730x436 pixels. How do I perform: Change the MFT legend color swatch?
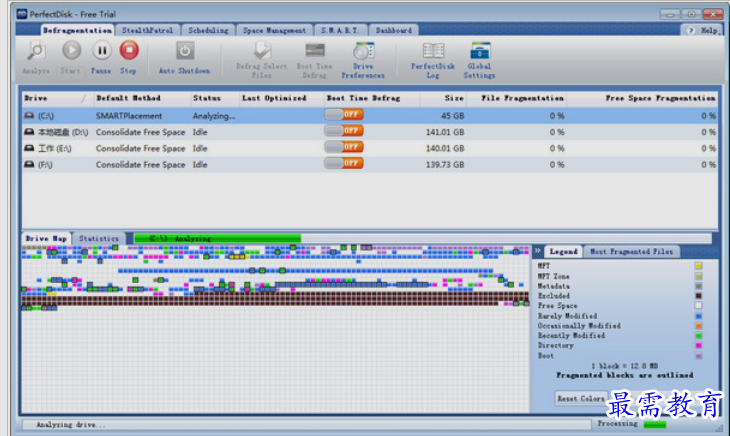[698, 266]
